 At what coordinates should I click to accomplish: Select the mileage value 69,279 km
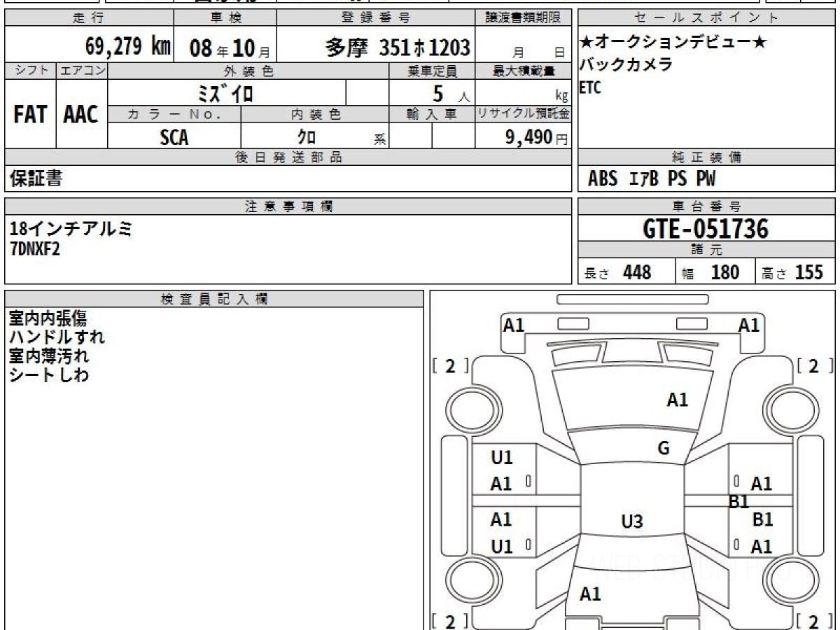128,48
